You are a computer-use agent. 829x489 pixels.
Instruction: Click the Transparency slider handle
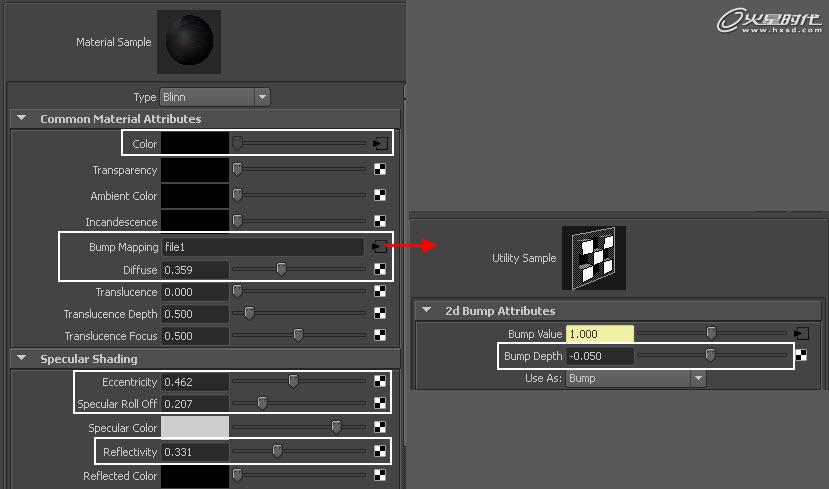[237, 169]
